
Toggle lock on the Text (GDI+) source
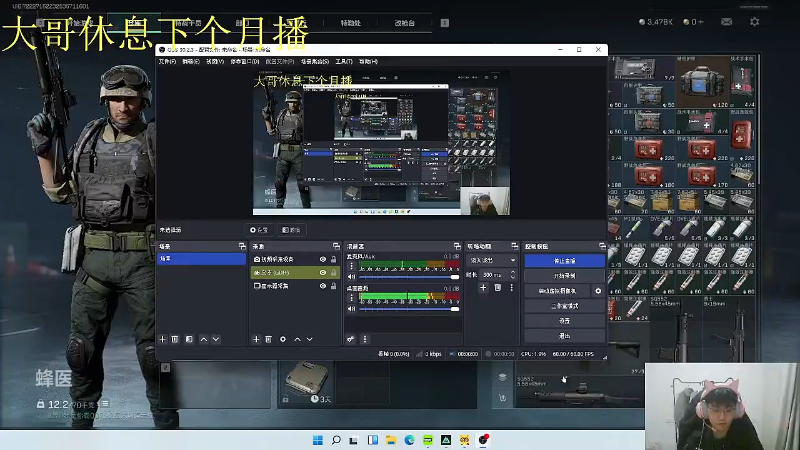point(334,272)
